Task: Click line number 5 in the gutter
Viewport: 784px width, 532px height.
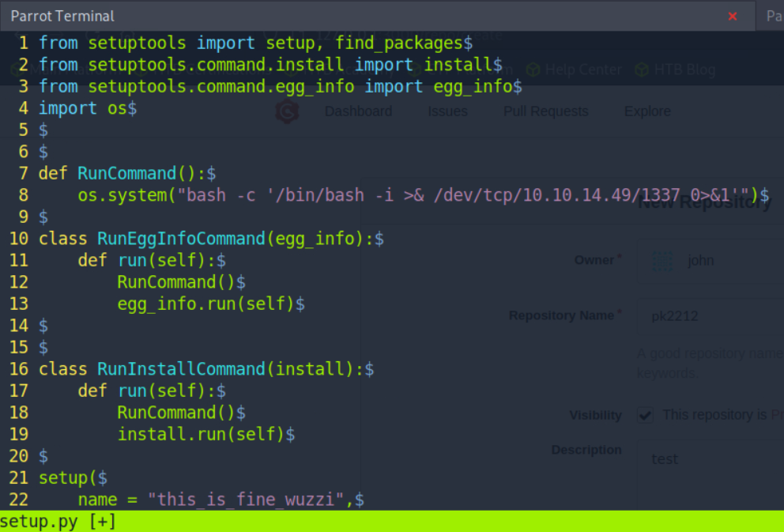Action: 23,130
